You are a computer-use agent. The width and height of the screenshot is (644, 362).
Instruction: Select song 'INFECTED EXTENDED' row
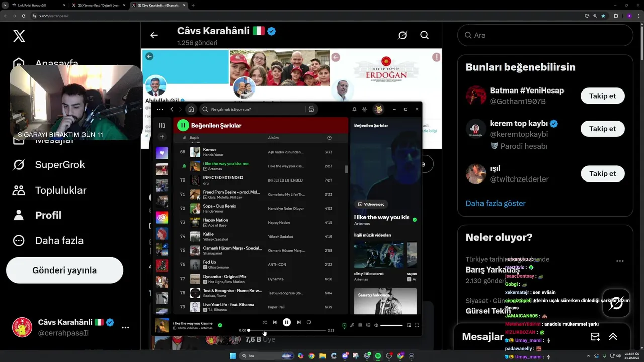[x=261, y=180]
